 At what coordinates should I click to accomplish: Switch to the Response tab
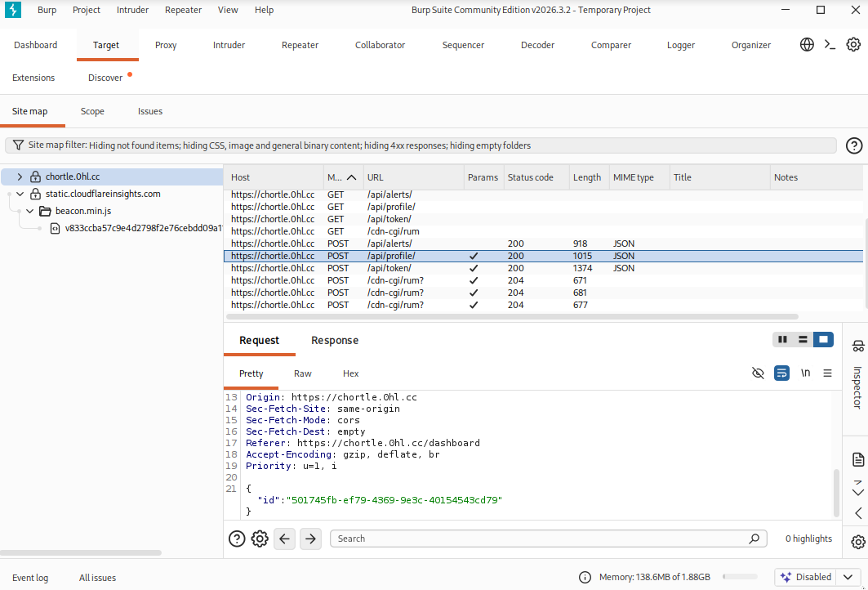[334, 340]
